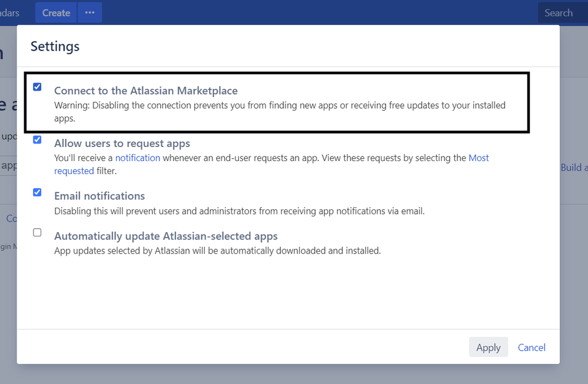The width and height of the screenshot is (588, 384).
Task: Click the Email notifications label
Action: [x=99, y=196]
